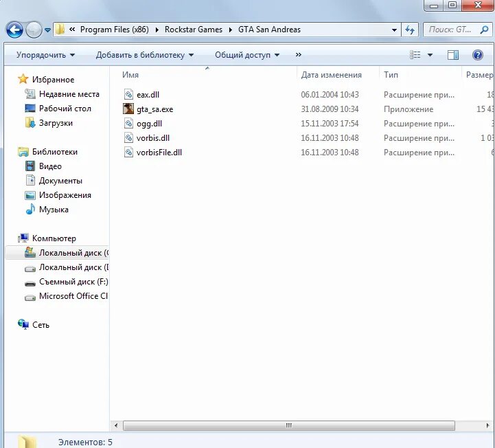
Task: Click the eax.dll file name
Action: 148,95
